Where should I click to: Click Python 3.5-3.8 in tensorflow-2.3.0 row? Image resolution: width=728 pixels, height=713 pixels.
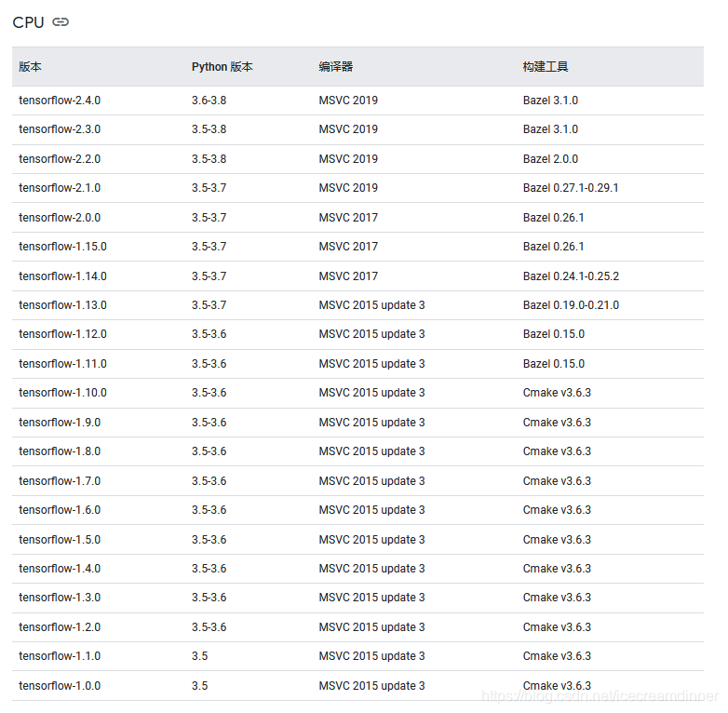(x=209, y=129)
